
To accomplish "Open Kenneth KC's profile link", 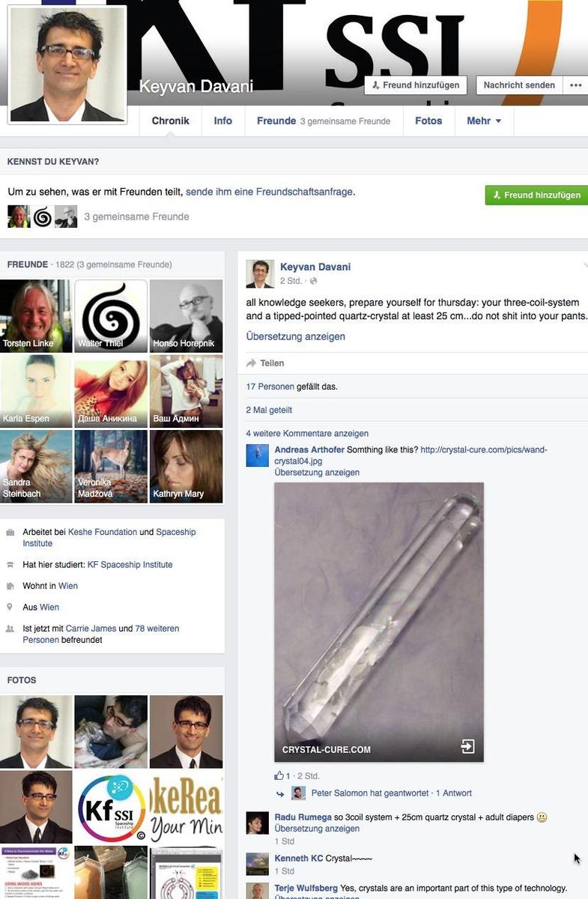I will (299, 858).
